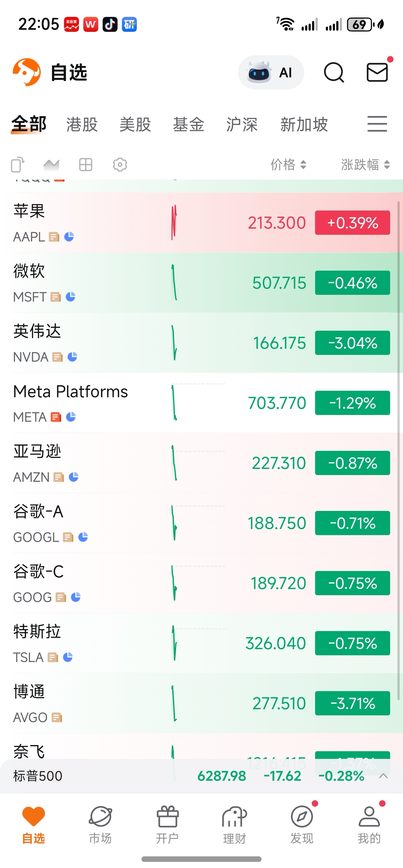This screenshot has height=868, width=403.
Task: Open the Meta Platforms stock row
Action: (x=201, y=403)
